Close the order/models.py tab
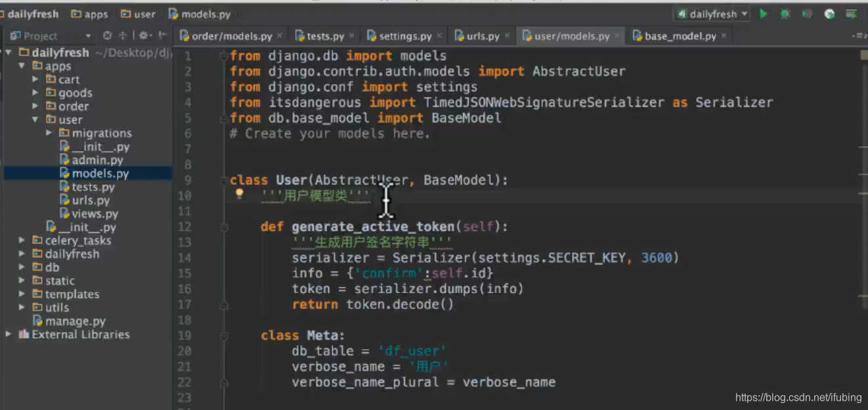This screenshot has width=868, height=410. tap(280, 35)
